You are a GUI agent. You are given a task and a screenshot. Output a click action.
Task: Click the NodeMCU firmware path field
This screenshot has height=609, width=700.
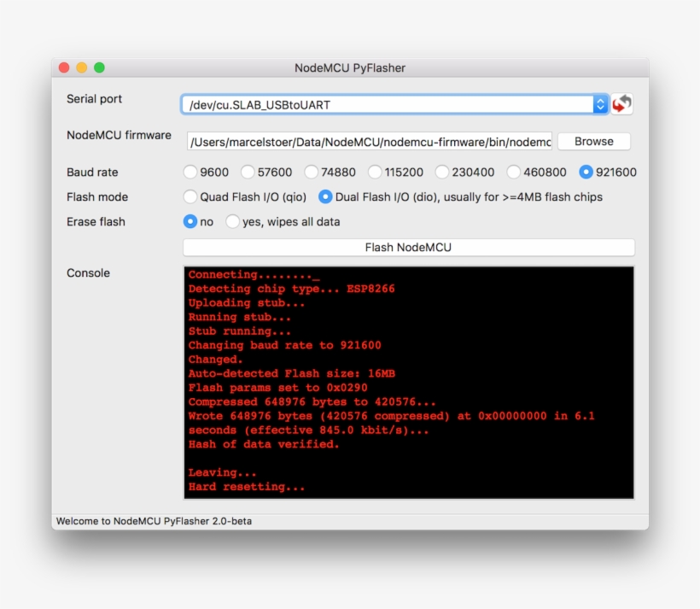(367, 141)
